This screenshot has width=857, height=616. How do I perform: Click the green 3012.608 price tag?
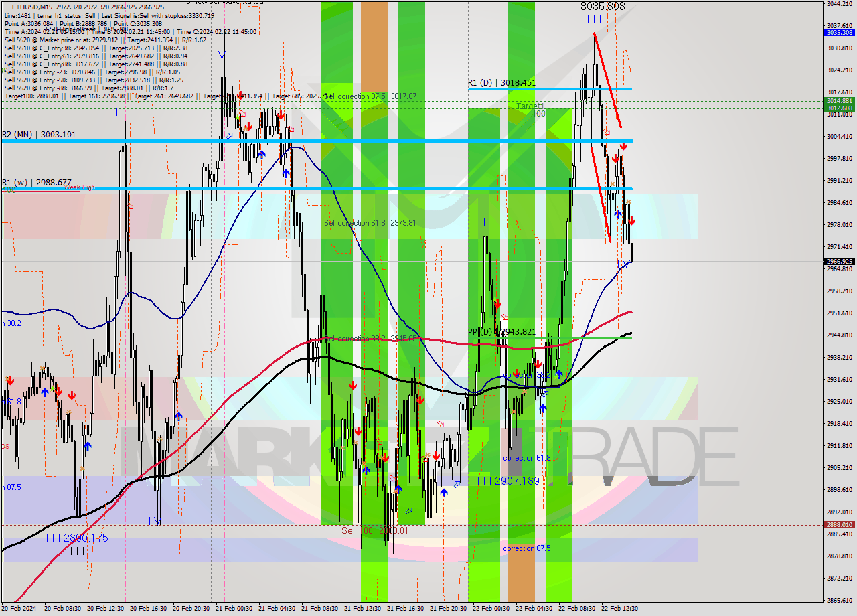point(840,108)
